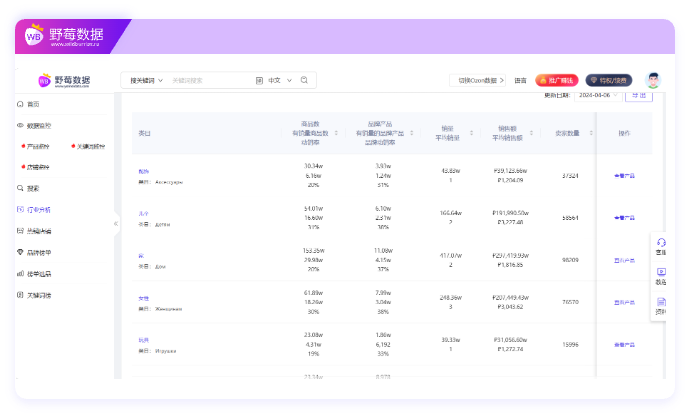The width and height of the screenshot is (690, 418).
Task: Sort by the 销售额 column arrows
Action: coord(531,133)
